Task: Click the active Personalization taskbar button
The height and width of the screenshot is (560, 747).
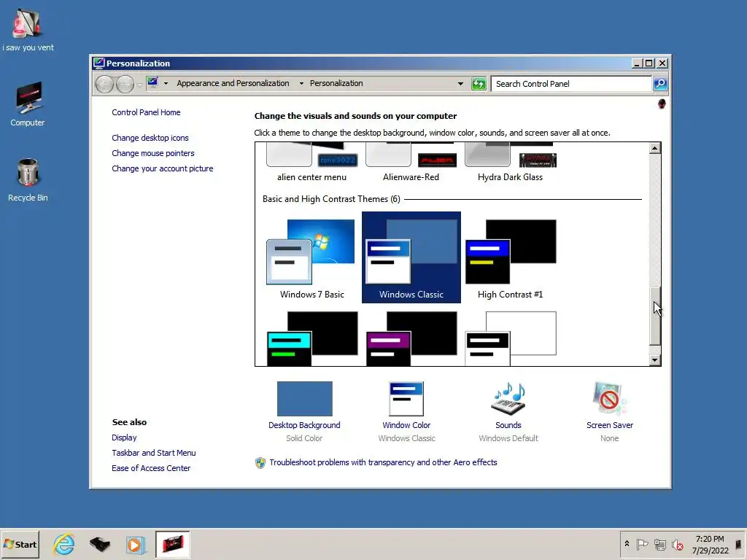Action: [173, 544]
